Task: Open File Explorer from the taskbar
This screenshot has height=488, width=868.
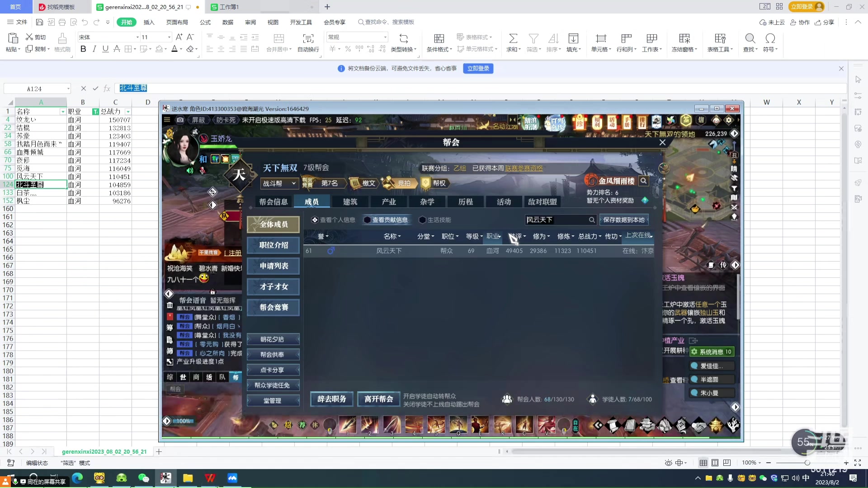Action: click(188, 478)
